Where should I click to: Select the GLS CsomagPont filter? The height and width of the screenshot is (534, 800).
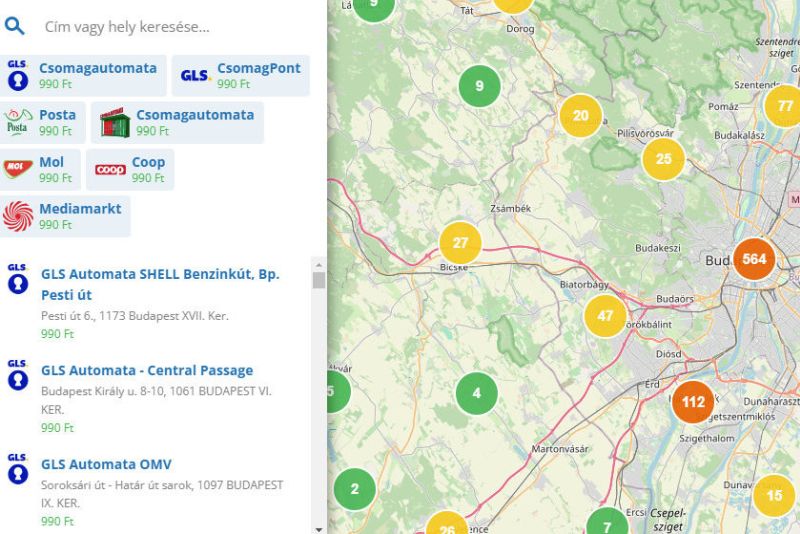(x=241, y=75)
